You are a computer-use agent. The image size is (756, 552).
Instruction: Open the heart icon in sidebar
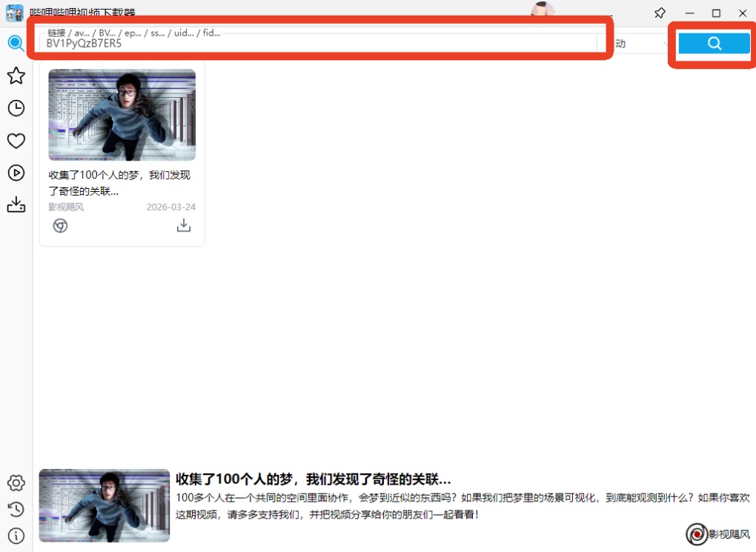(16, 141)
